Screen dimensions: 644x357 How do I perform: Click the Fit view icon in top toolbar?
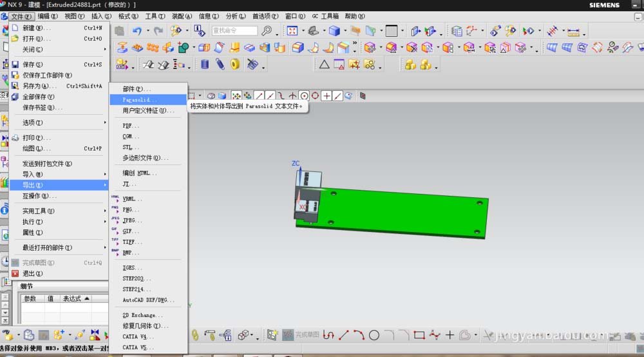(x=292, y=31)
